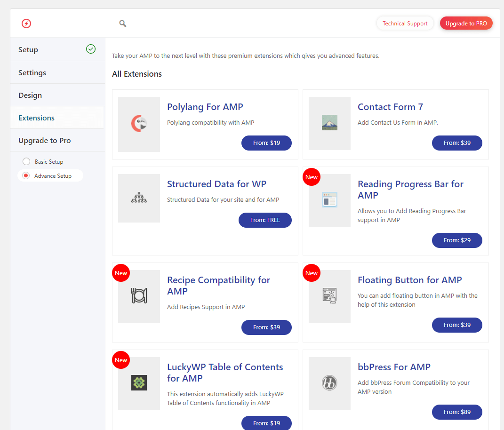
Task: Click the bbPress logo icon
Action: [329, 383]
